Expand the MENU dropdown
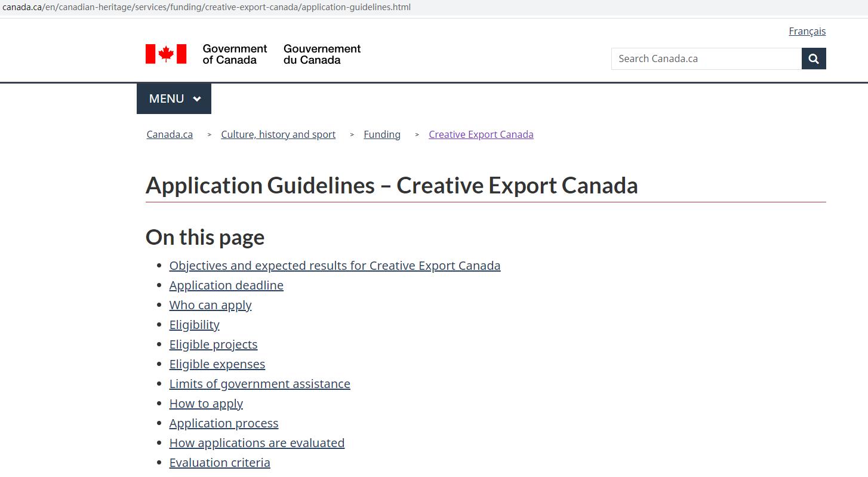 click(x=174, y=99)
